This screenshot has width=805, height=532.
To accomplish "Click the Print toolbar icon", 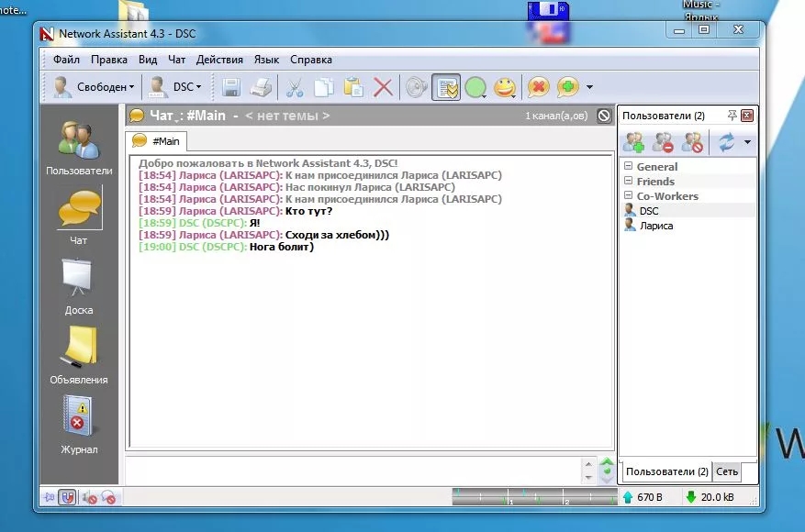I will tap(261, 87).
